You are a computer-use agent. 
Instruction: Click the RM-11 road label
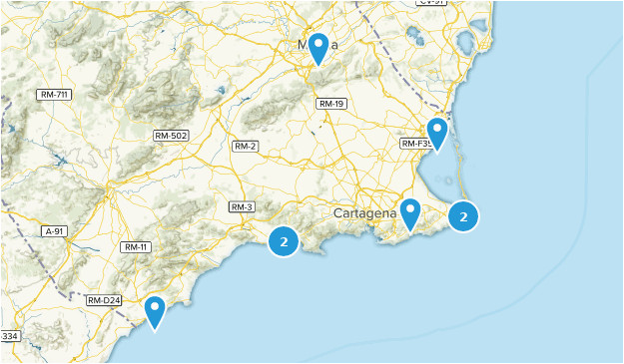[136, 247]
